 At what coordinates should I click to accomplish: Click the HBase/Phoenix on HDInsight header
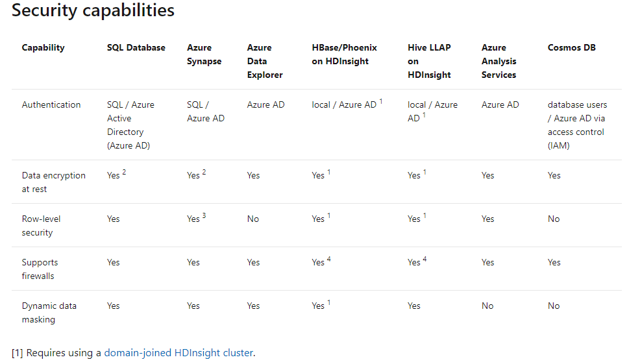tap(344, 55)
